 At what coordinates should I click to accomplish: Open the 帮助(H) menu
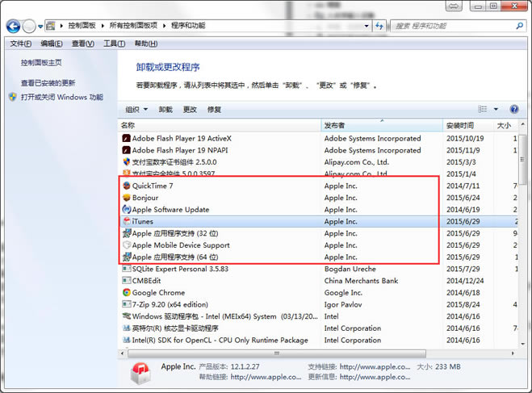tap(146, 44)
